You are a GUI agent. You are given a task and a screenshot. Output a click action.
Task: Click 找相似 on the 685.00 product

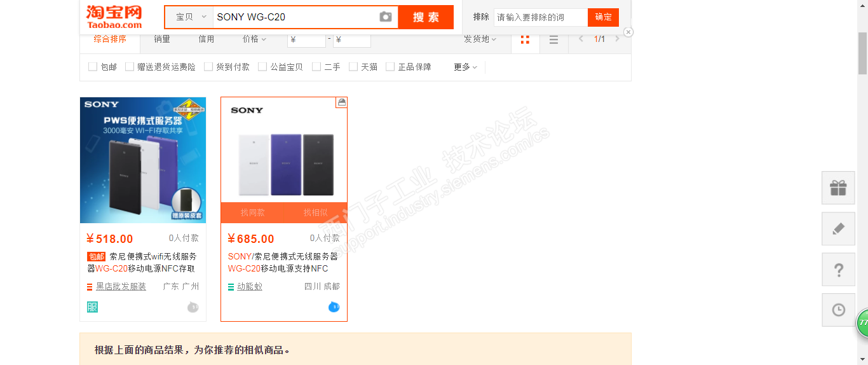pyautogui.click(x=315, y=212)
